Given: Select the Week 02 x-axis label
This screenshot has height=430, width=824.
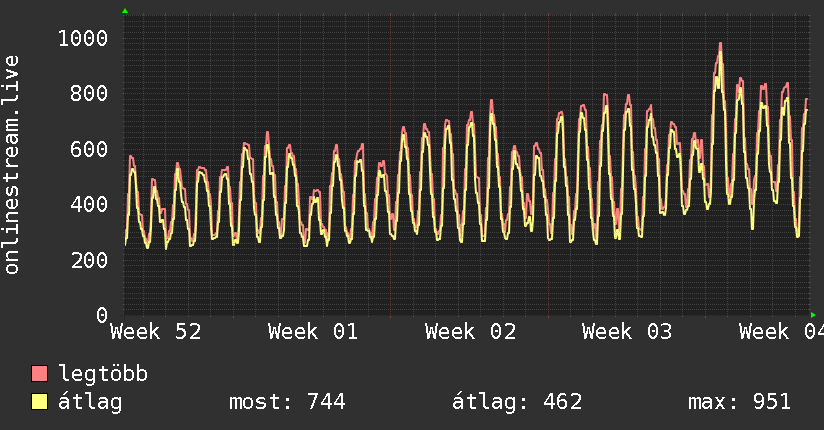Looking at the screenshot, I should click(470, 332).
